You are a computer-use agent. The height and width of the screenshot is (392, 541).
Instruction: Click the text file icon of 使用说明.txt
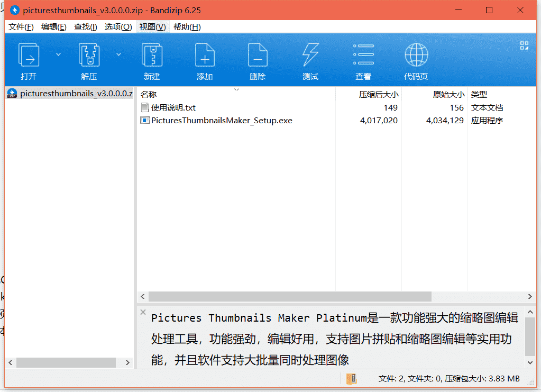pyautogui.click(x=145, y=108)
